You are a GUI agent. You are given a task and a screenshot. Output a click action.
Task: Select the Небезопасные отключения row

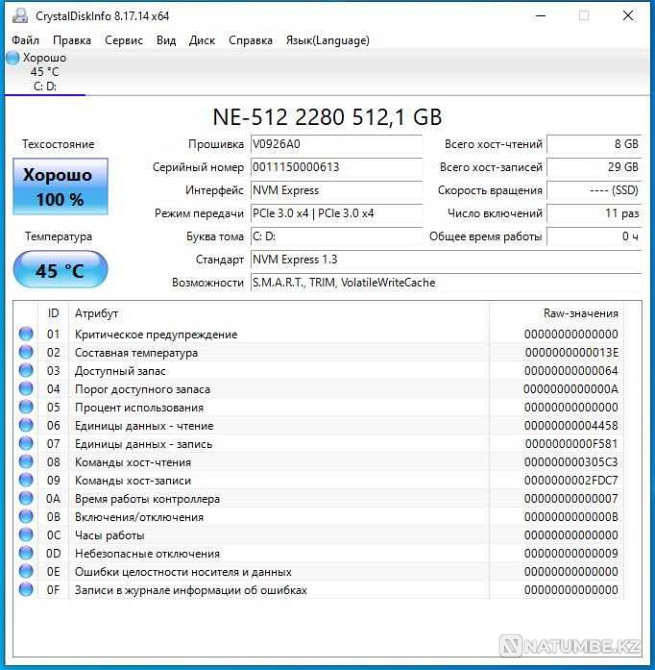click(x=318, y=553)
